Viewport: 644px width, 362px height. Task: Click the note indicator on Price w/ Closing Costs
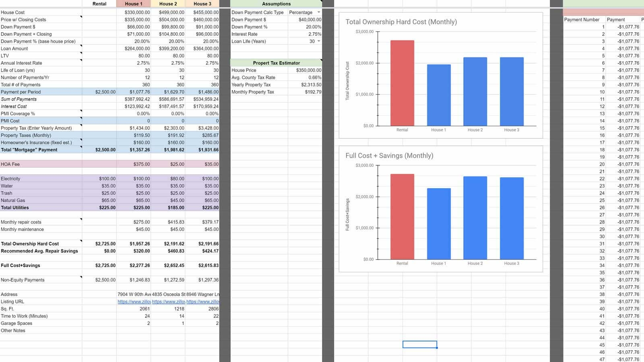click(x=81, y=17)
